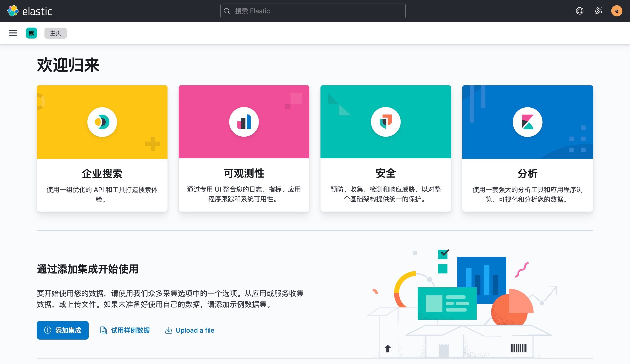Open the 安全 card title
Viewport: 630px width, 364px height.
(386, 173)
